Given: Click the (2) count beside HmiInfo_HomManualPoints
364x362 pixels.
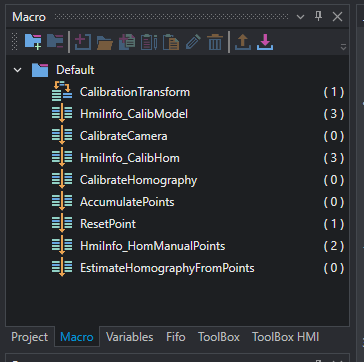Looking at the screenshot, I should point(334,246).
